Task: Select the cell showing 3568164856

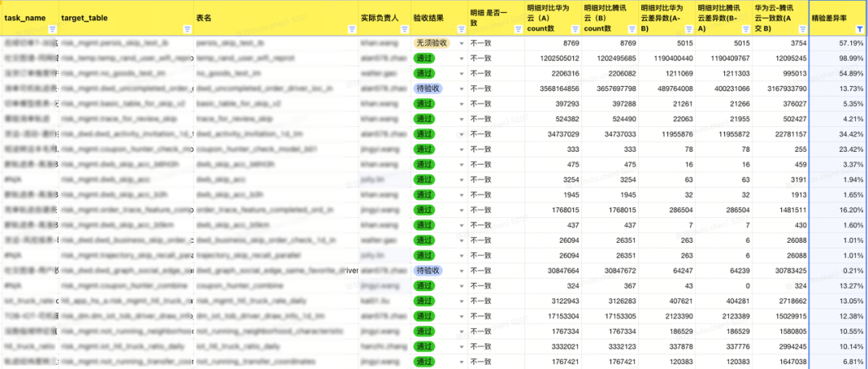Action: [x=554, y=88]
